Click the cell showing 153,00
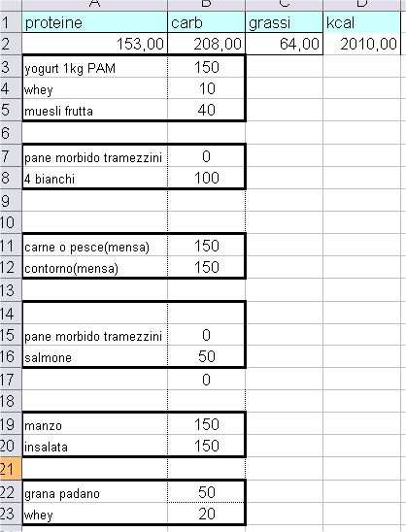Screen dimensions: 406x532 pyautogui.click(x=95, y=44)
